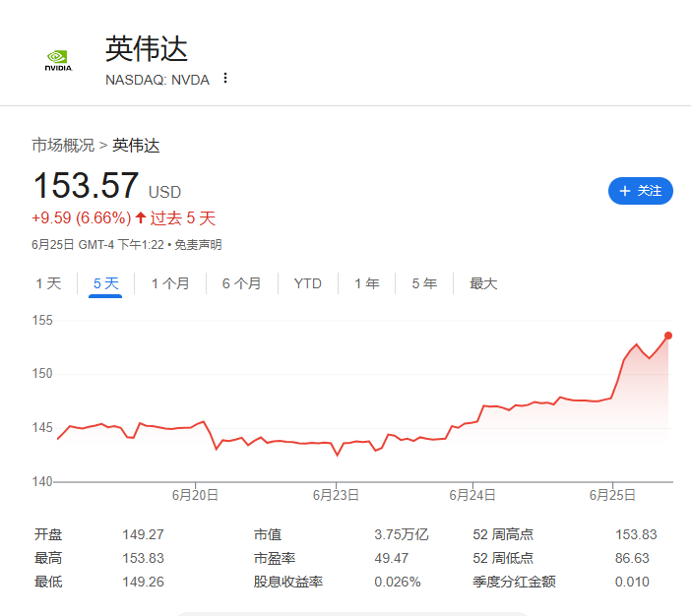Open the 市场概况 breadcrumb link
The width and height of the screenshot is (691, 616).
pyautogui.click(x=63, y=145)
